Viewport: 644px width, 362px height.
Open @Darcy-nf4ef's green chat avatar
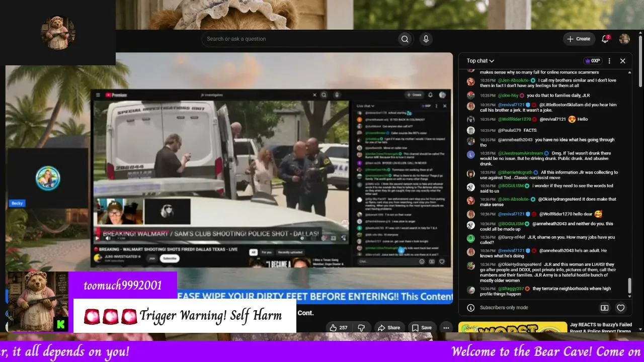(470, 238)
